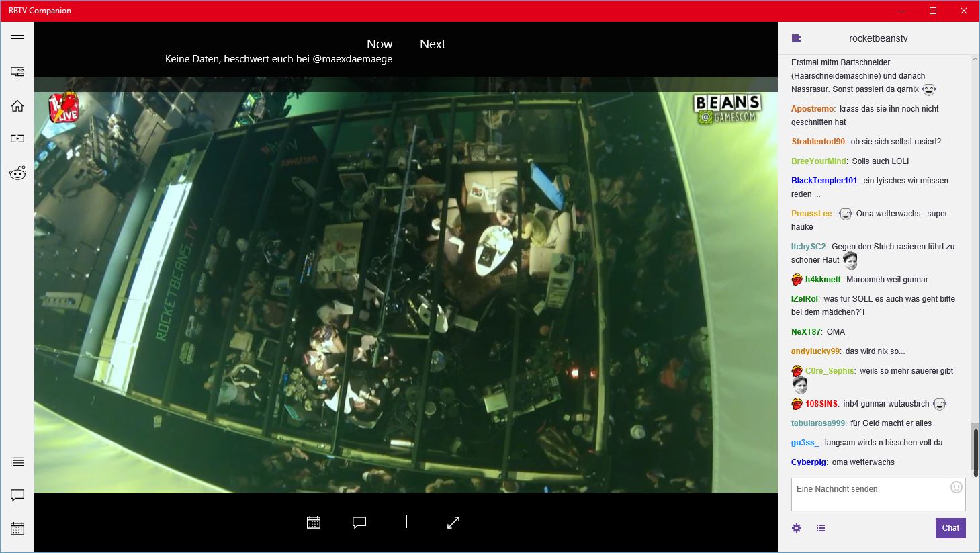Toggle fullscreen with the diagonal arrows icon
980x553 pixels.
[453, 522]
